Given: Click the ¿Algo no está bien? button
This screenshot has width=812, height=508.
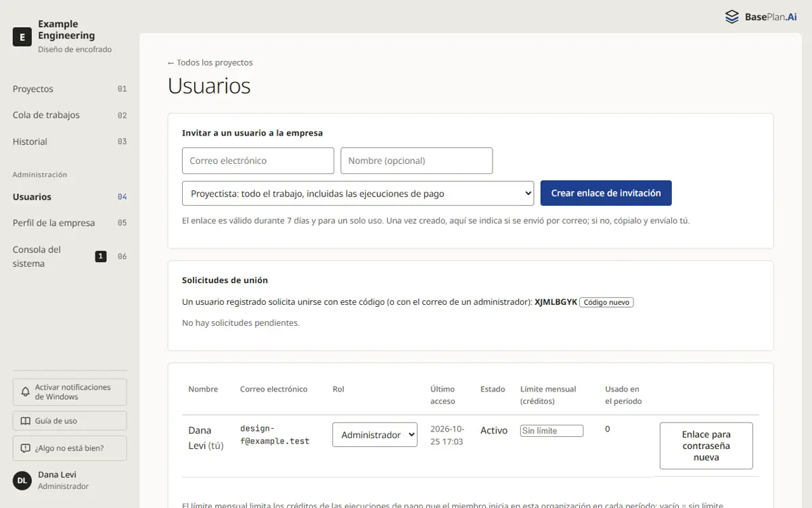Looking at the screenshot, I should click(x=70, y=448).
